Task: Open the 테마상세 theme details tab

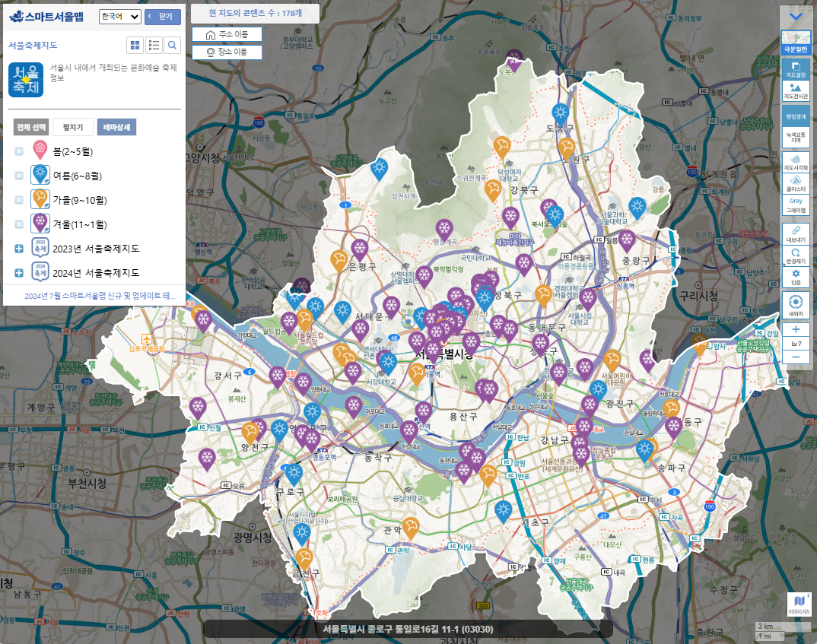Action: 116,127
